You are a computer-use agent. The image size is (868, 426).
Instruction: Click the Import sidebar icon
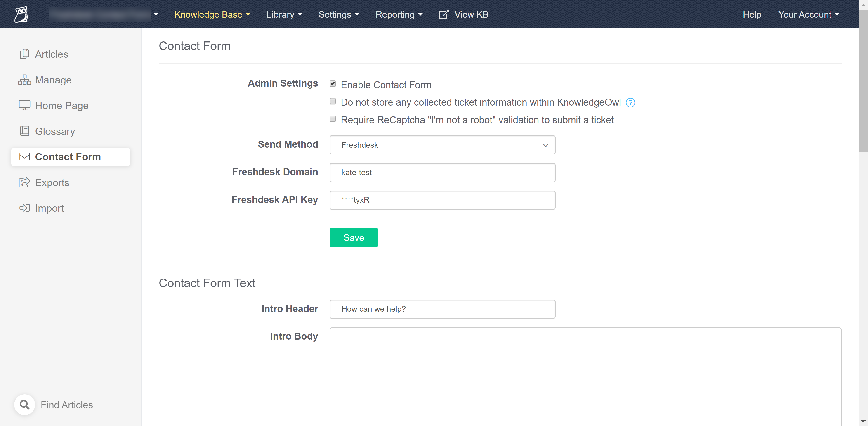(x=24, y=208)
